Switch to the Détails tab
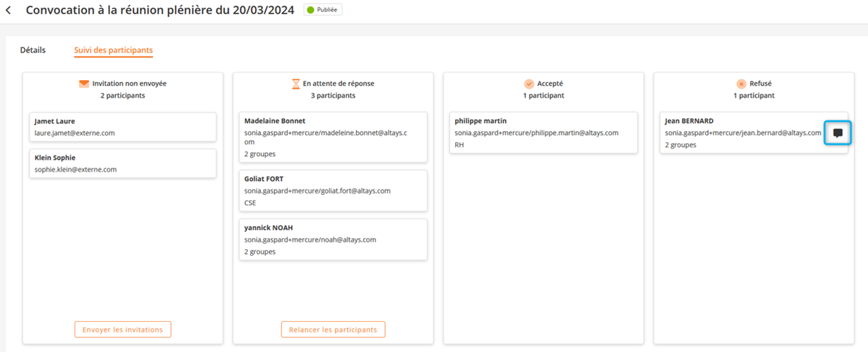This screenshot has height=357, width=868. [x=33, y=50]
